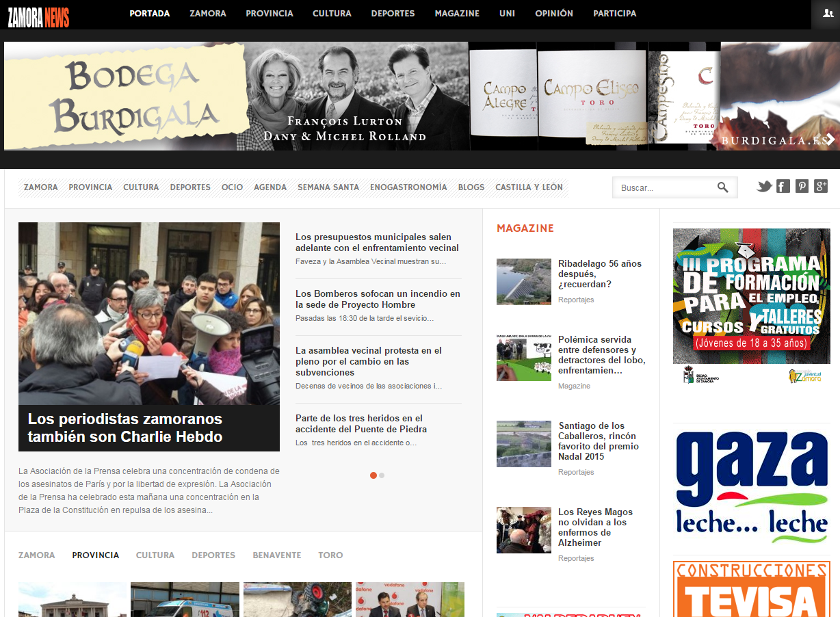Open 'Santiago de los Caballeros' article
Image resolution: width=840 pixels, height=617 pixels.
(x=599, y=441)
